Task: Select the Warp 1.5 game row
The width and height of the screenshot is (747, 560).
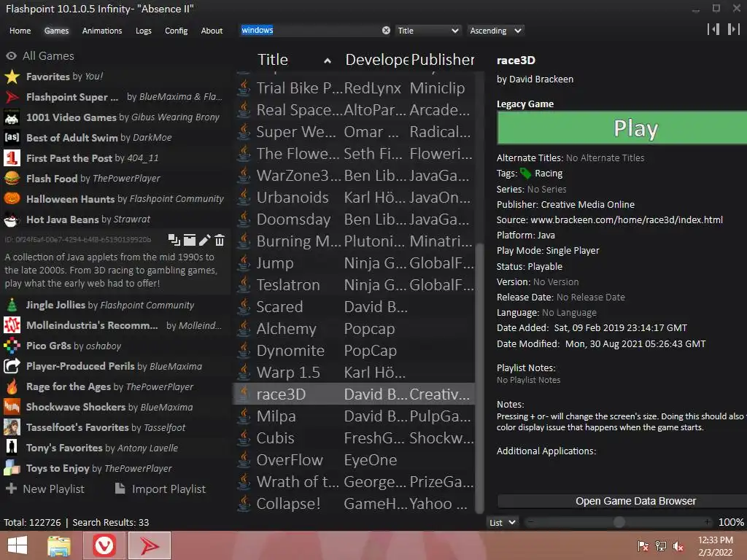Action: (355, 373)
